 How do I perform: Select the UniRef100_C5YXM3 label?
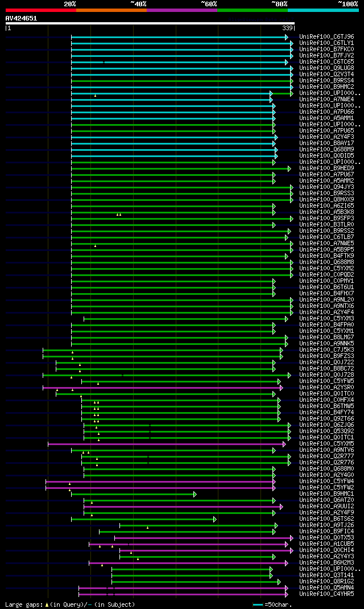click(x=326, y=319)
